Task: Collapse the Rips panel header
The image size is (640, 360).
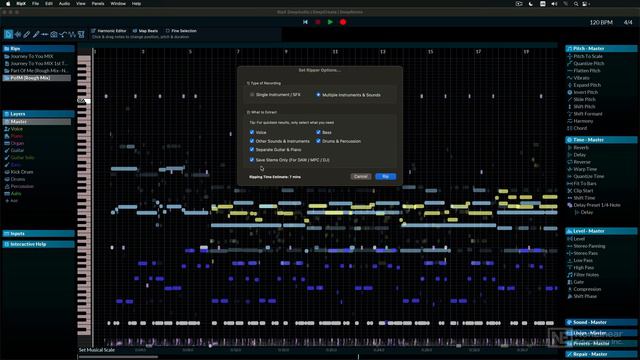Action: click(38, 49)
